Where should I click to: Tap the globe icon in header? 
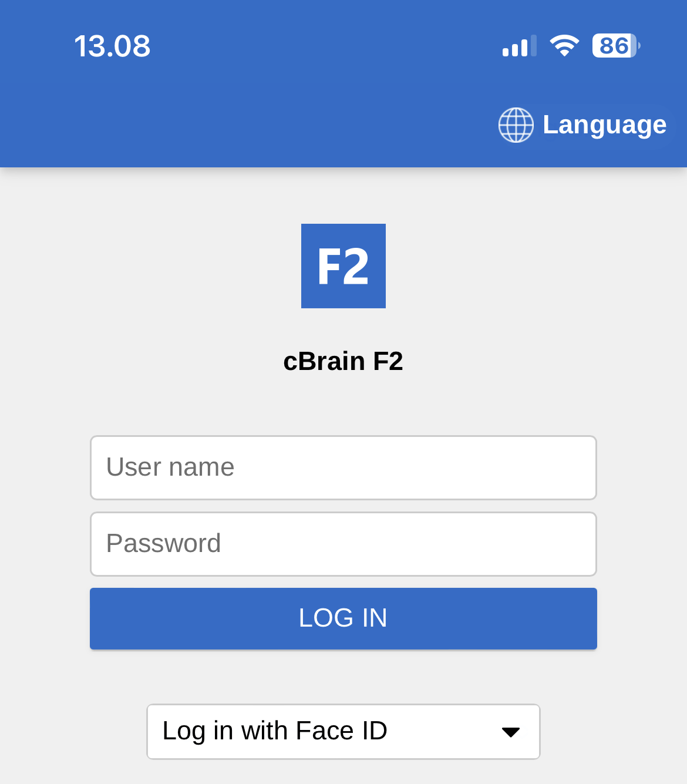click(x=516, y=125)
